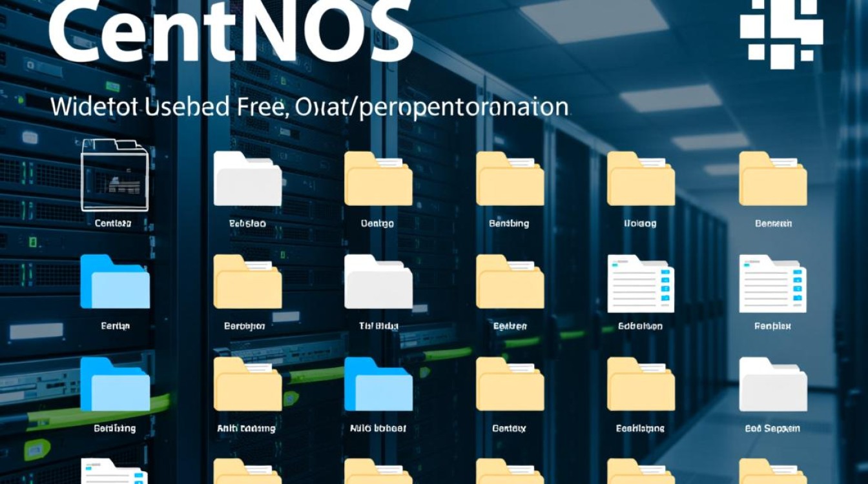
Task: Open the yellow folder labeled Benabing
Action: pos(510,179)
